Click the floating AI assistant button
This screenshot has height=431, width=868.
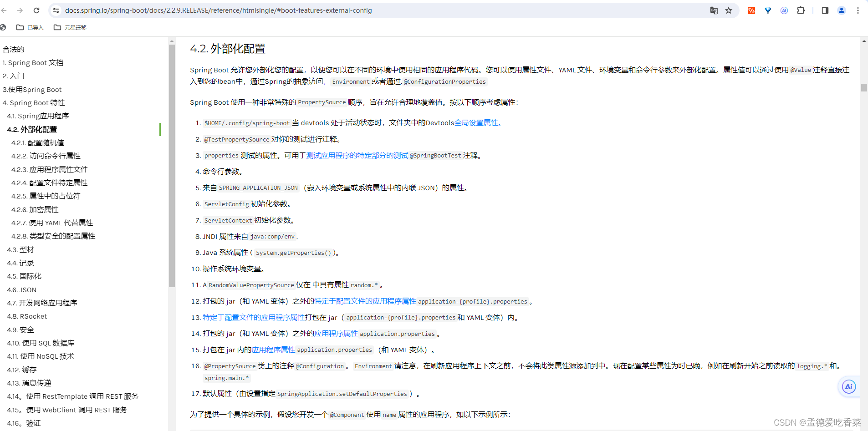[849, 387]
